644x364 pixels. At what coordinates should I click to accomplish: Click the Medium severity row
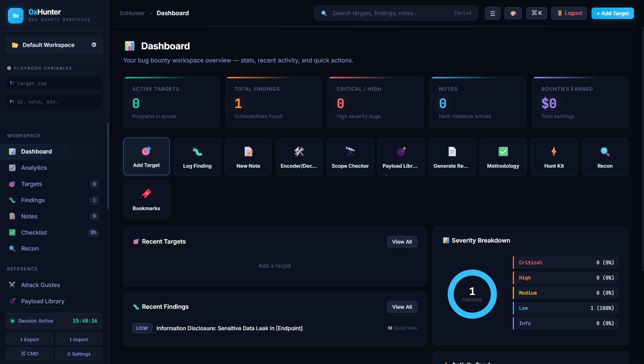(x=566, y=293)
